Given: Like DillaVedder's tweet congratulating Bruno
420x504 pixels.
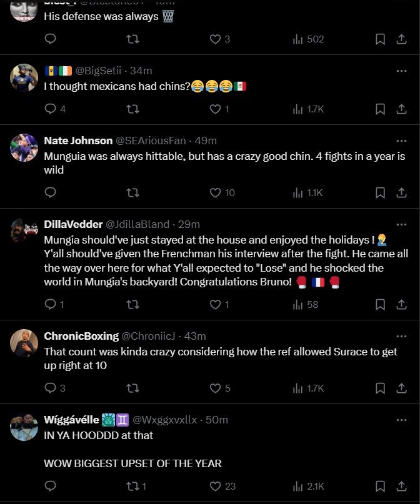Looking at the screenshot, I should point(215,305).
